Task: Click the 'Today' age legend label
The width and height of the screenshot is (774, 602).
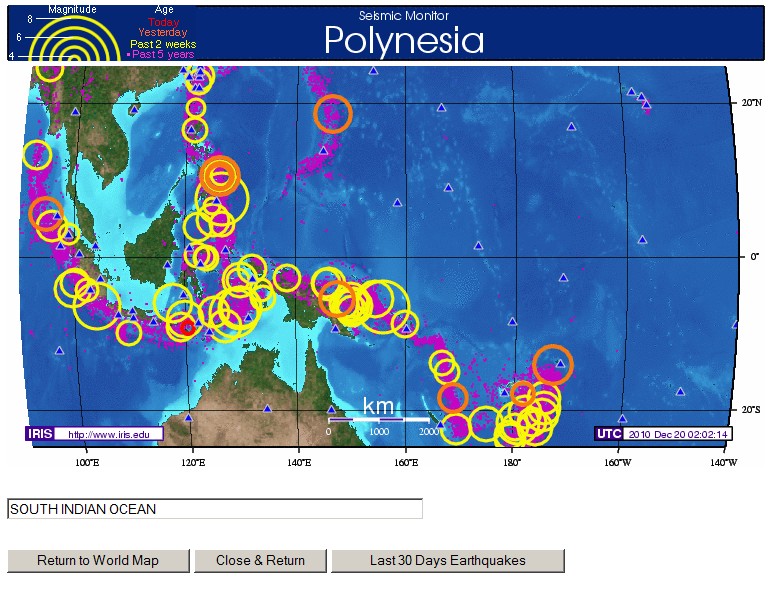Action: tap(163, 22)
